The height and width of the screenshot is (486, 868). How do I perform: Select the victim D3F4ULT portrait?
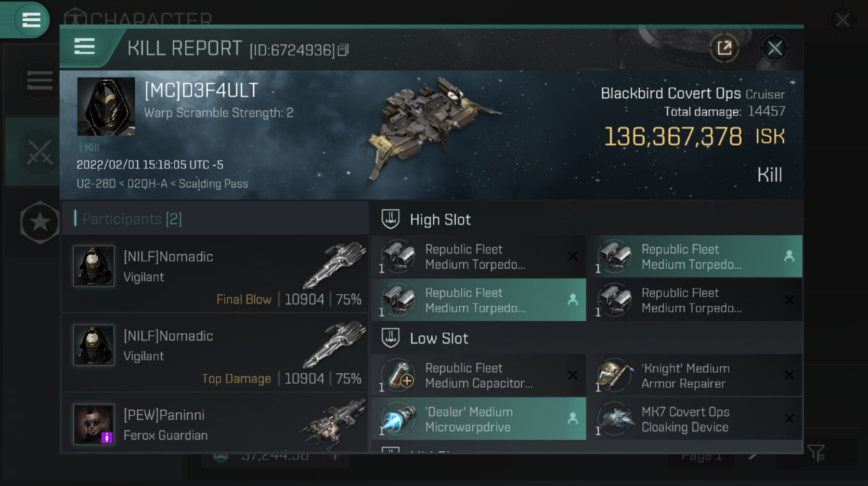[x=106, y=107]
